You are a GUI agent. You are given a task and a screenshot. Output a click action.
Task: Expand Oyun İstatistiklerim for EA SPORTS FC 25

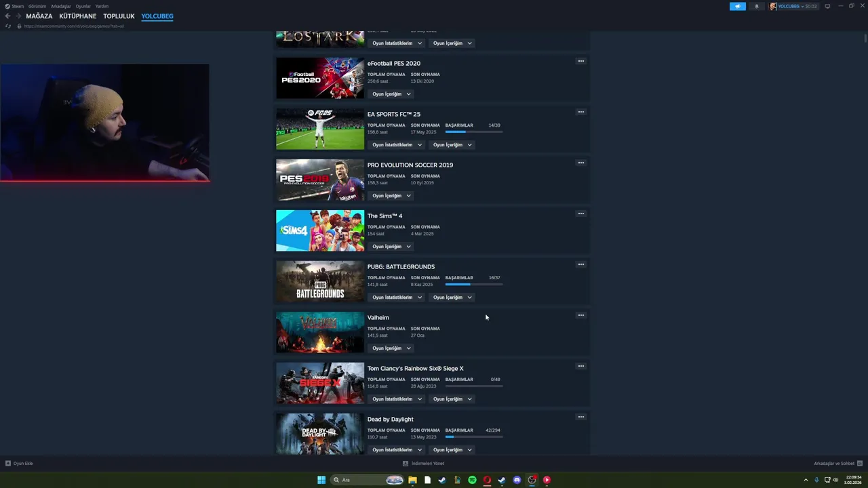click(397, 145)
